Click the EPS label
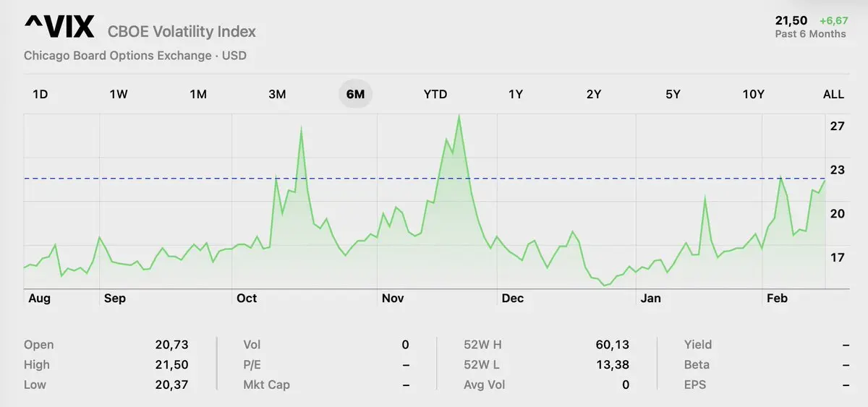 (x=696, y=385)
